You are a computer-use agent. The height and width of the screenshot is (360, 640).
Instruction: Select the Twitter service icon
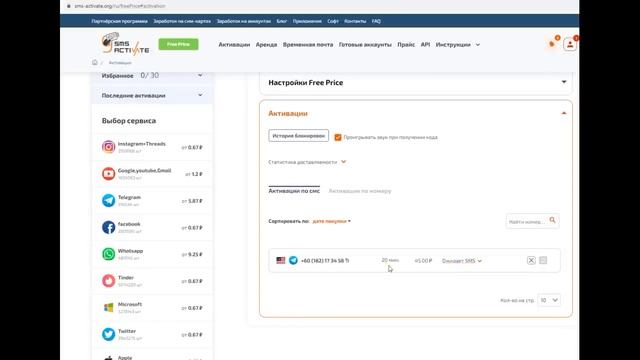click(109, 334)
